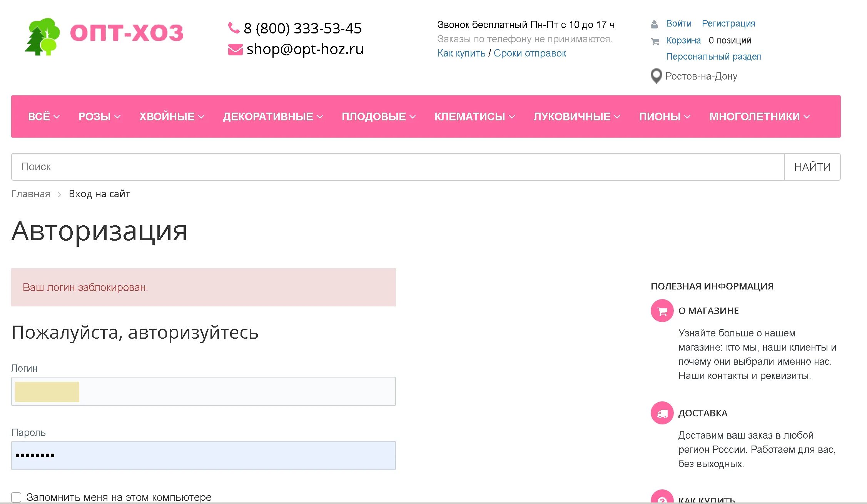Click the Сроки отправок link
Screen dimensions: 867x504
click(x=530, y=53)
